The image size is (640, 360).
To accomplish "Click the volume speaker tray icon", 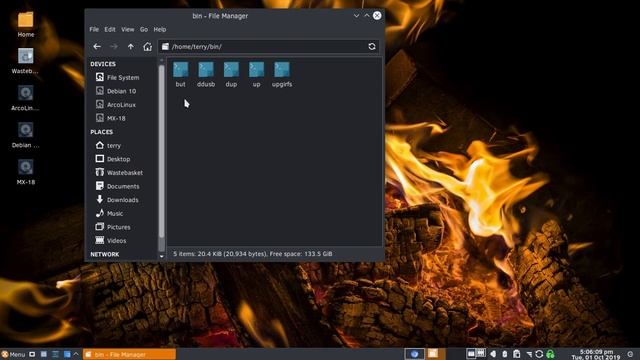I will click(493, 354).
